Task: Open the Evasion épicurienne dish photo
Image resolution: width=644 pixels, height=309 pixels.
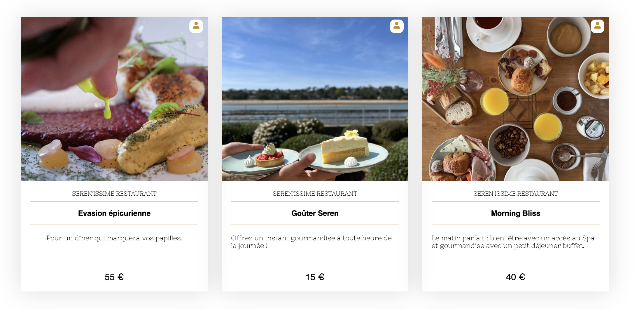Action: (x=114, y=99)
